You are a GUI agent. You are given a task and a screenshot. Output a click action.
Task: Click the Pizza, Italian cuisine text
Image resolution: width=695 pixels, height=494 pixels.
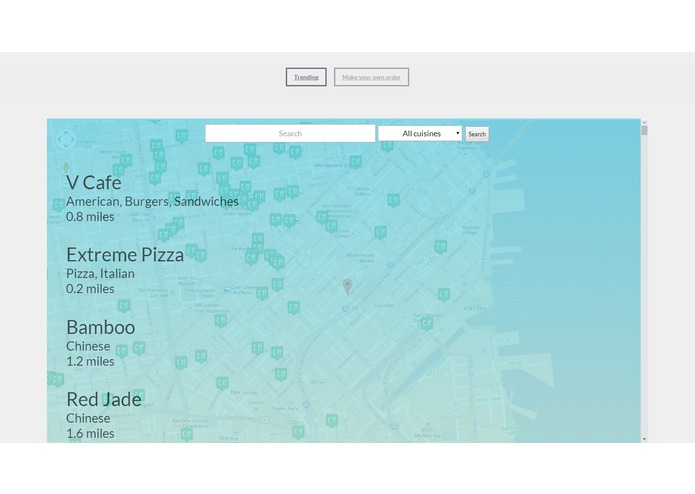(x=100, y=274)
